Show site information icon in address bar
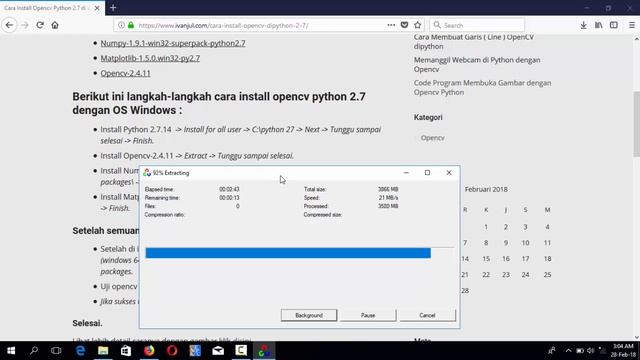 pyautogui.click(x=121, y=25)
